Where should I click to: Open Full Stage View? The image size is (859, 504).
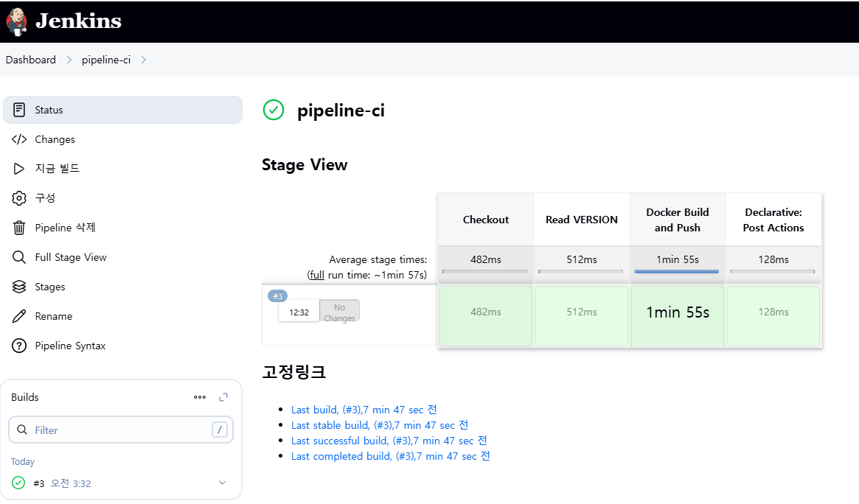click(122, 257)
